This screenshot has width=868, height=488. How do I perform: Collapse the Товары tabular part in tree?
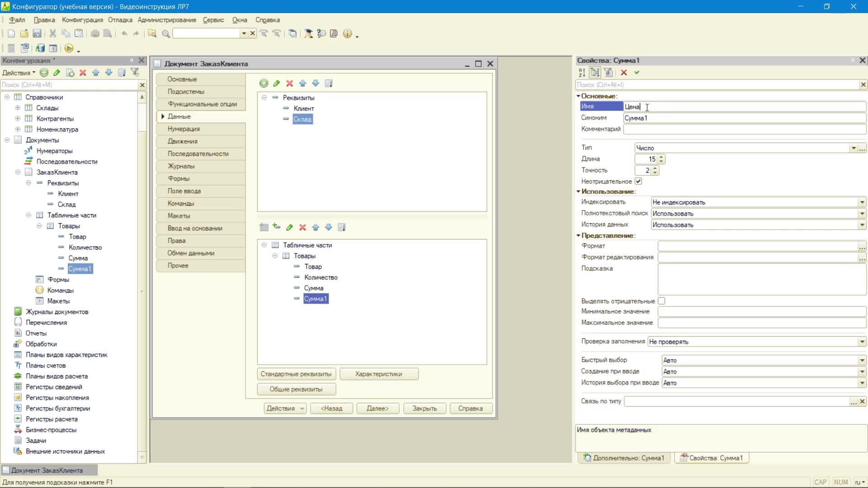[39, 226]
